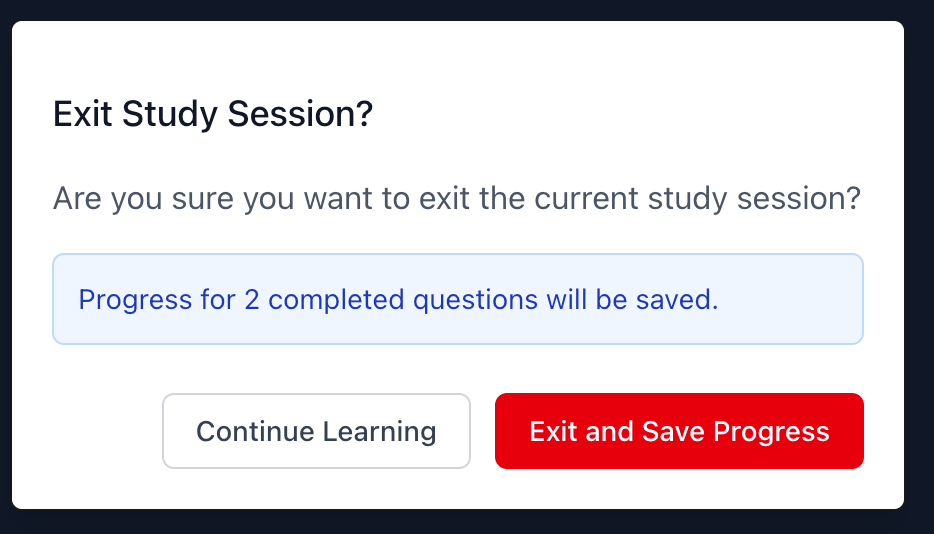
Task: Confirm exit with the red button
Action: [x=679, y=431]
